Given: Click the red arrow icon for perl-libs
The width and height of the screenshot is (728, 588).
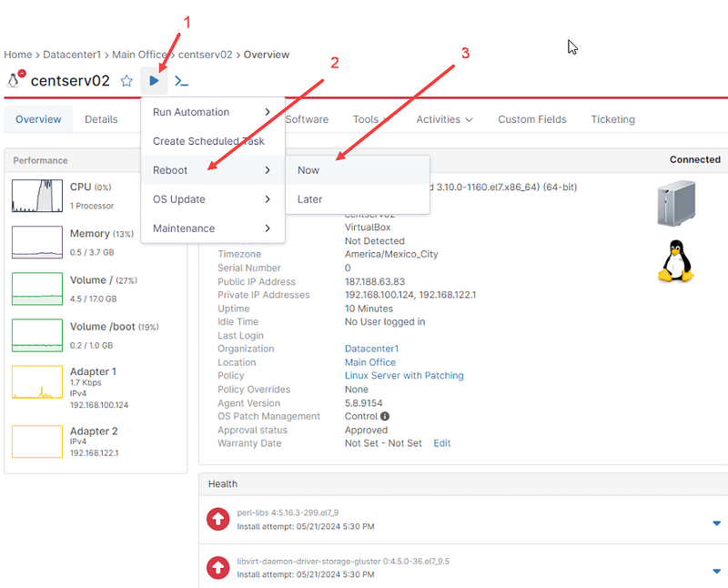Looking at the screenshot, I should point(218,519).
